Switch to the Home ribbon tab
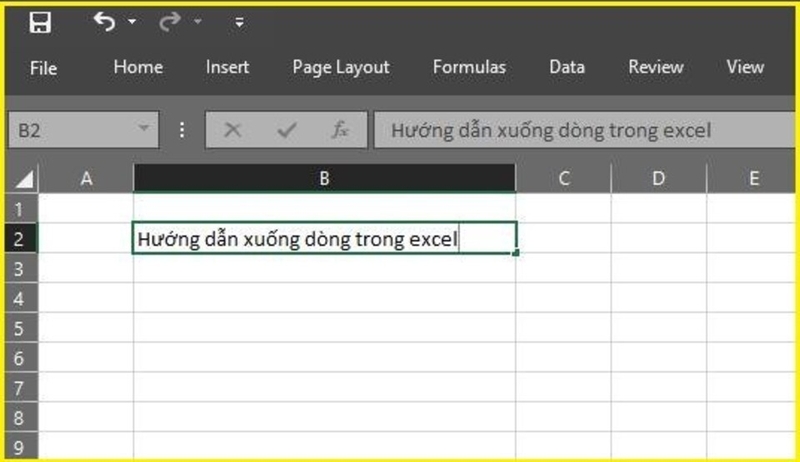Image resolution: width=800 pixels, height=462 pixels. tap(138, 67)
